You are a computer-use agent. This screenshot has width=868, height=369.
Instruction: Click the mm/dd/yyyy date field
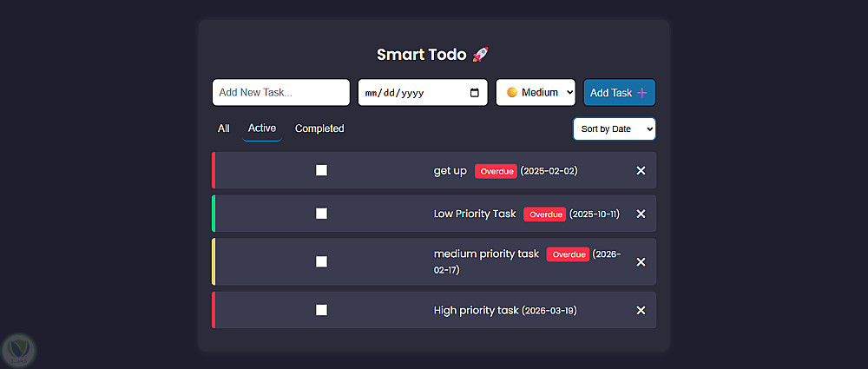point(408,93)
